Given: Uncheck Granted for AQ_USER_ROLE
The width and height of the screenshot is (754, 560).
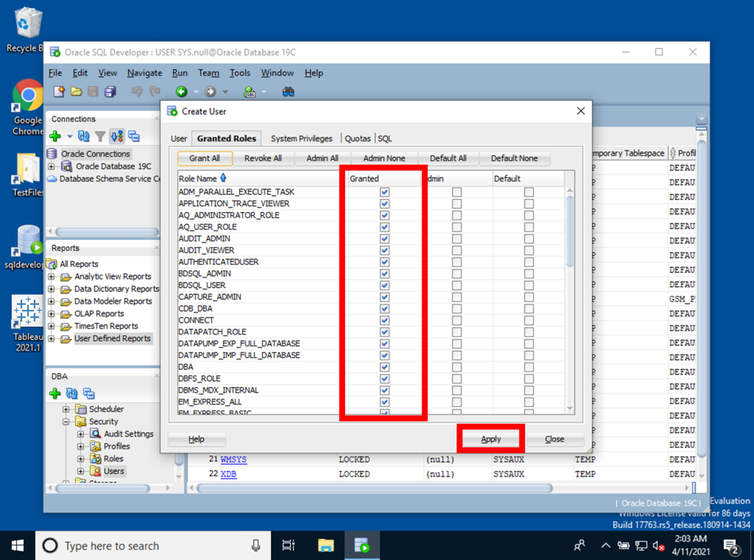Looking at the screenshot, I should point(385,227).
